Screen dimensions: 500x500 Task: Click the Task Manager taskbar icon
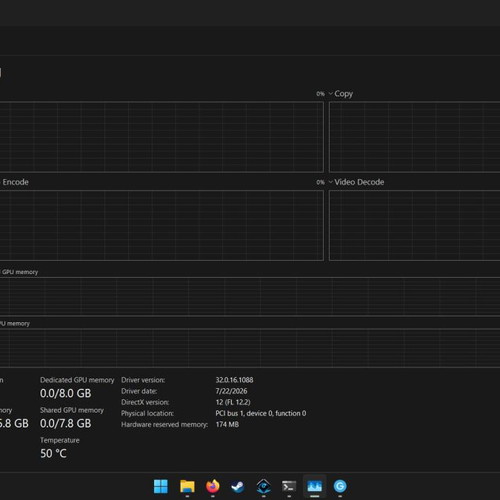coord(314,486)
